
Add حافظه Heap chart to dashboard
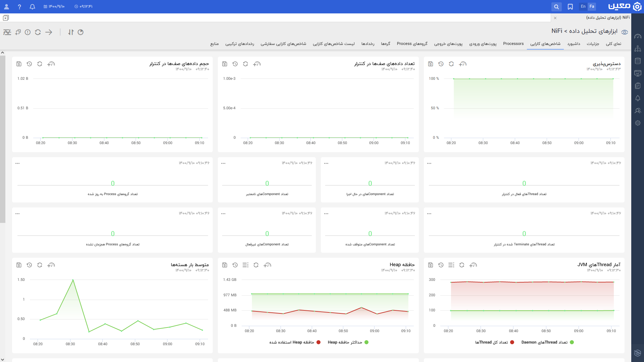click(x=267, y=265)
